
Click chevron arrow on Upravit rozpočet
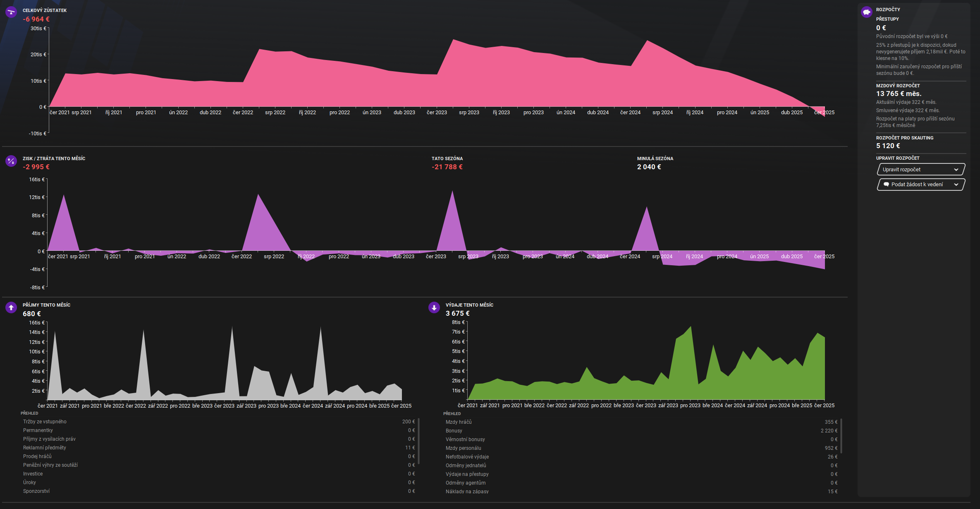(x=956, y=170)
